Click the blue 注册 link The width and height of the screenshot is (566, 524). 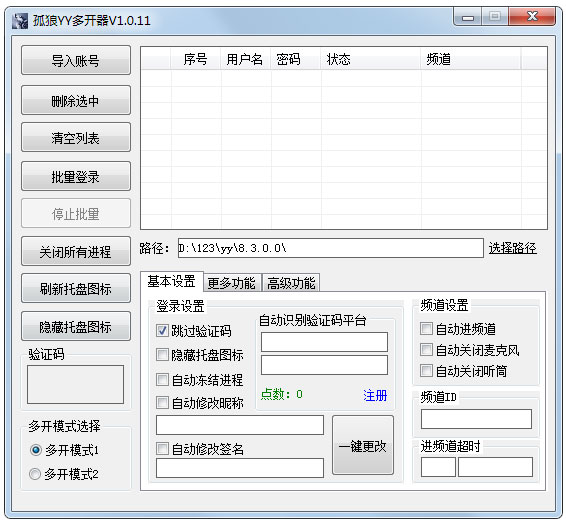point(375,395)
